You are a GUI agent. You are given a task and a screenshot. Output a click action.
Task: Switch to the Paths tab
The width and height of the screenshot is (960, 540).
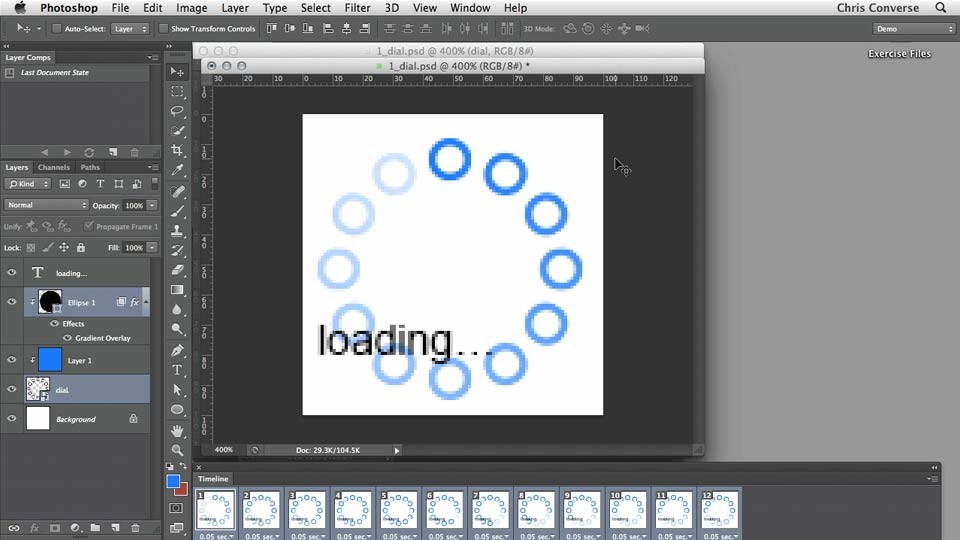[x=90, y=167]
